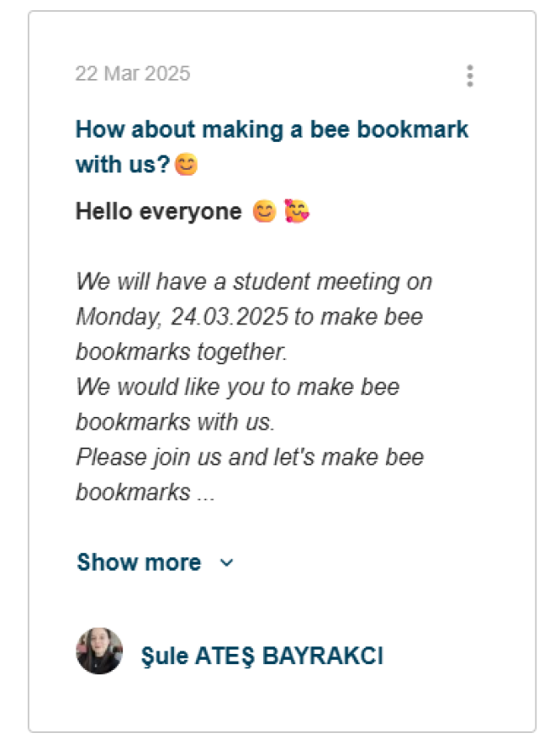Screen dimensions: 560x749
Task: Click the bookmarks with us line
Action: (175, 422)
